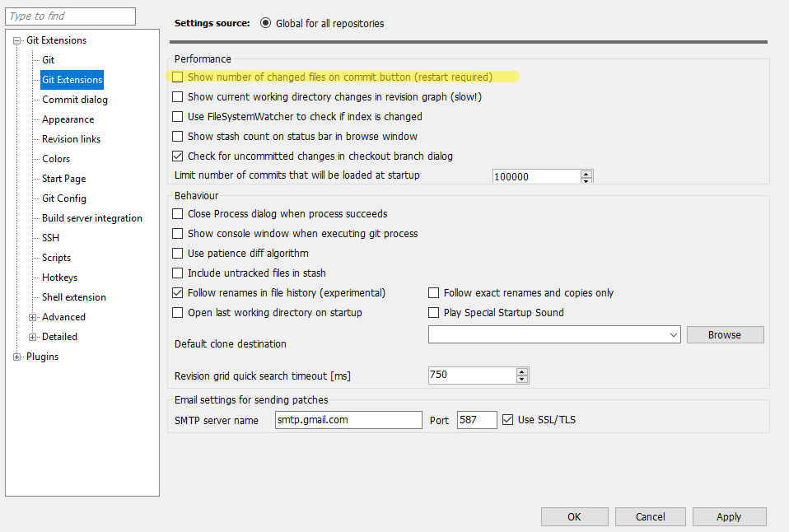This screenshot has height=532, width=789.
Task: Open the Hotkeys settings page
Action: [58, 277]
